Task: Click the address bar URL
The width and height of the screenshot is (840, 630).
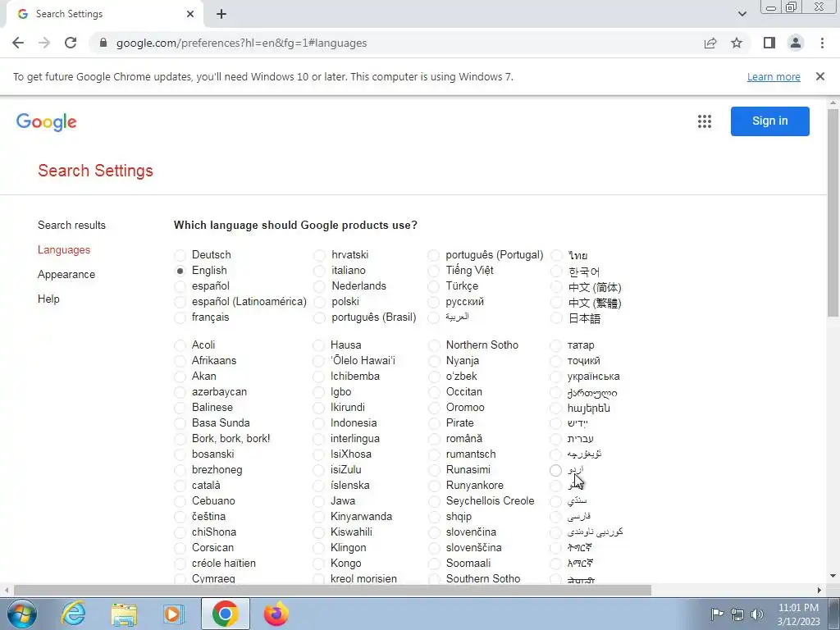Action: point(242,43)
